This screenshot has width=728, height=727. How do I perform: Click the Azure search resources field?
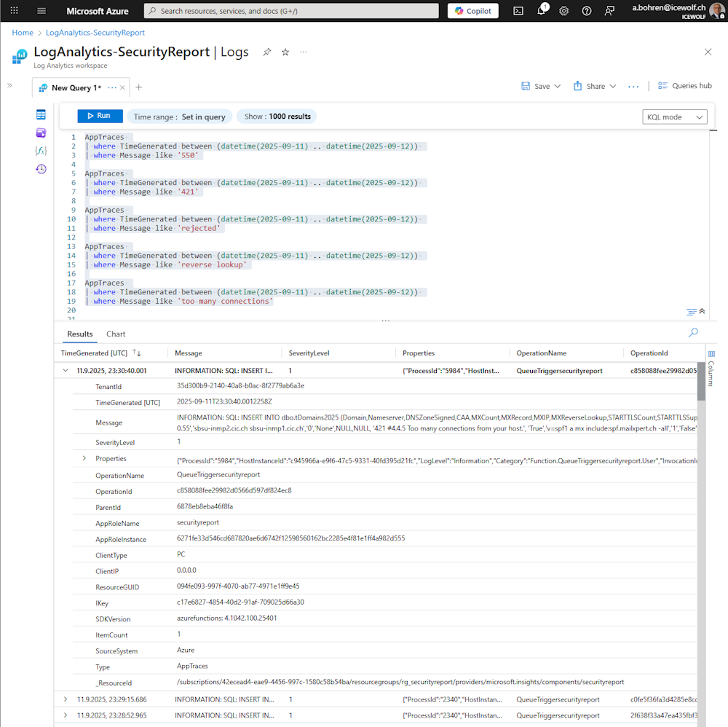point(291,11)
